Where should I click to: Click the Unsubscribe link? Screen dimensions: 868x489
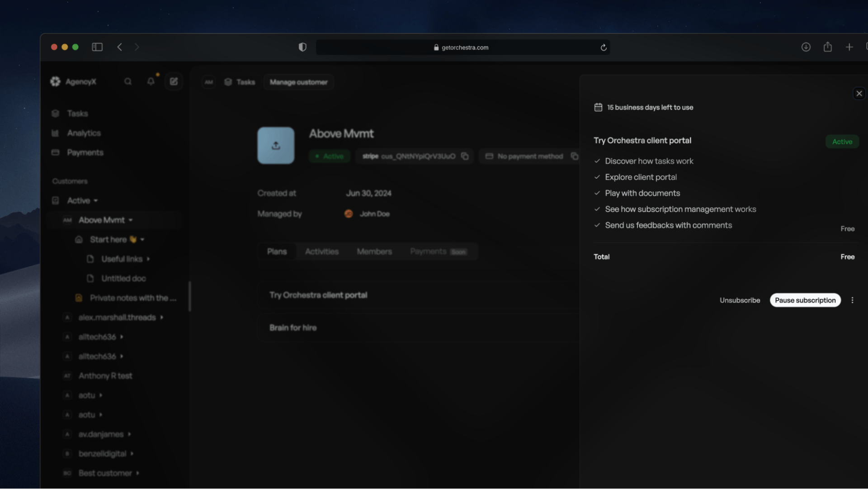click(x=740, y=300)
